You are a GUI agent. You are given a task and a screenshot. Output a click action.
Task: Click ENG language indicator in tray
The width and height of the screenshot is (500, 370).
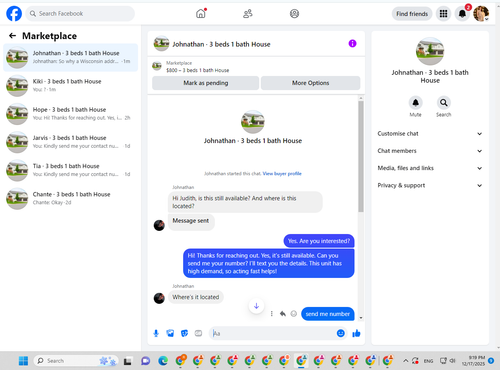click(428, 361)
